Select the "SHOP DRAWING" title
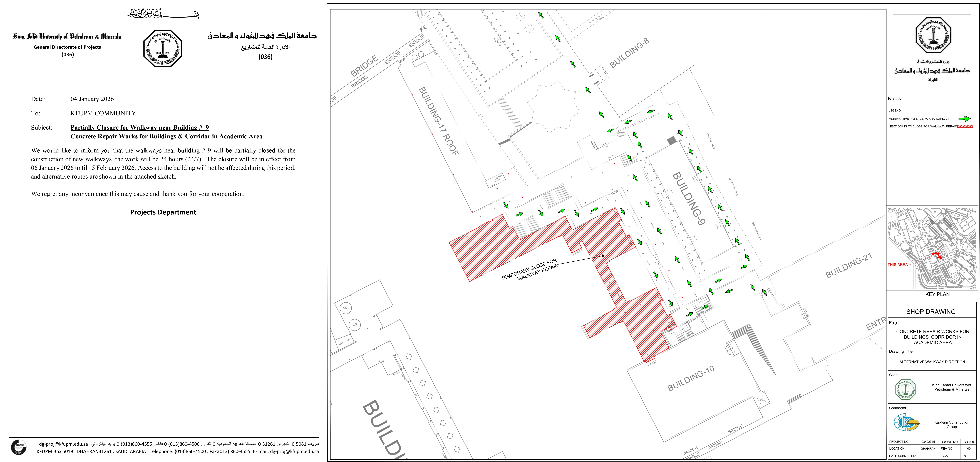 pyautogui.click(x=931, y=312)
